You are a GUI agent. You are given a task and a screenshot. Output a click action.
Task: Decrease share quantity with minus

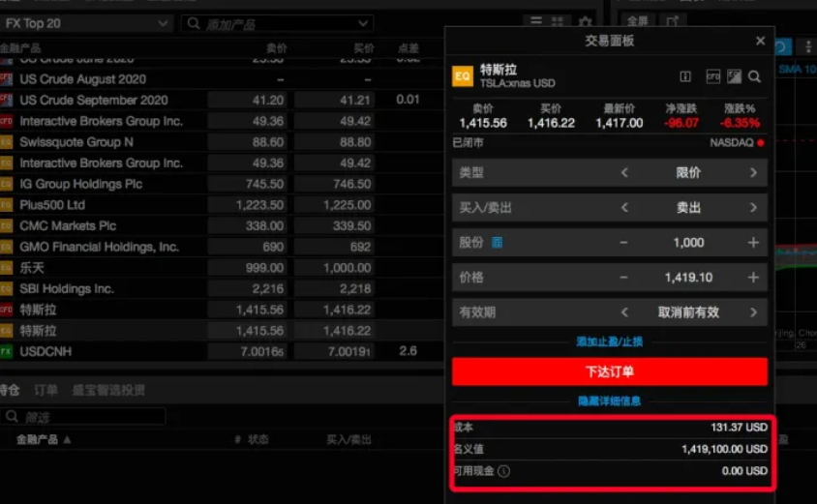click(x=623, y=243)
